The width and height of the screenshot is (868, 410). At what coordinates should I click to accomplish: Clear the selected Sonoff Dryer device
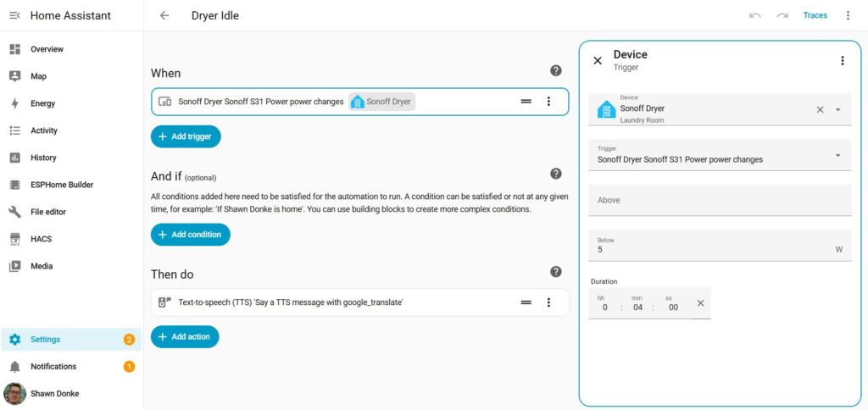[x=821, y=109]
